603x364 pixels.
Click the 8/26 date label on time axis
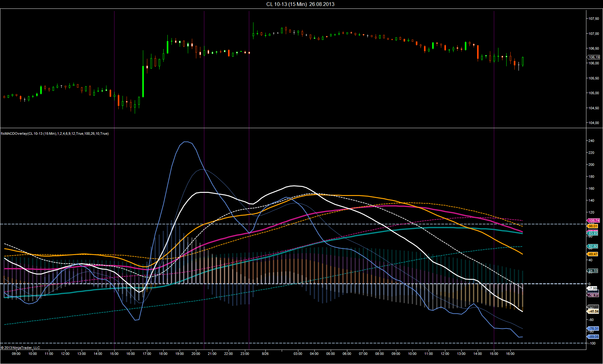coord(265,354)
